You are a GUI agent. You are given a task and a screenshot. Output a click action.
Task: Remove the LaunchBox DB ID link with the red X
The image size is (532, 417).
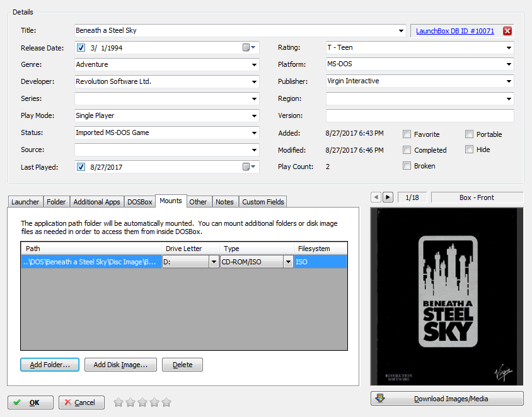(x=507, y=31)
